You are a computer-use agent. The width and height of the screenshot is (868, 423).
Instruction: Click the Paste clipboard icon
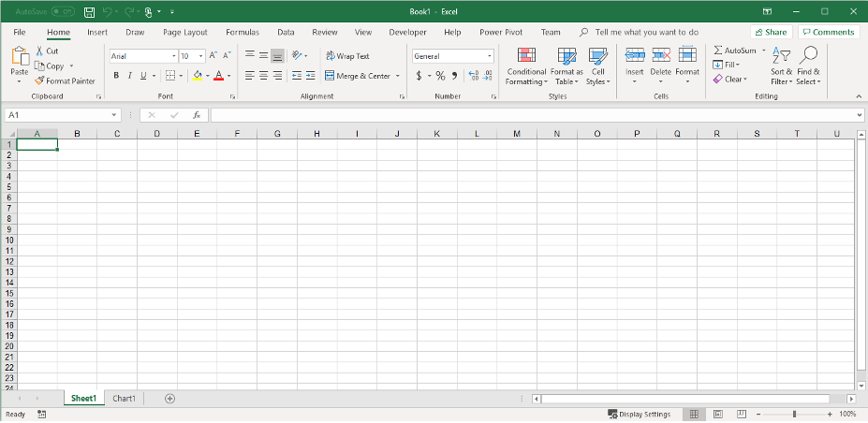[x=20, y=56]
